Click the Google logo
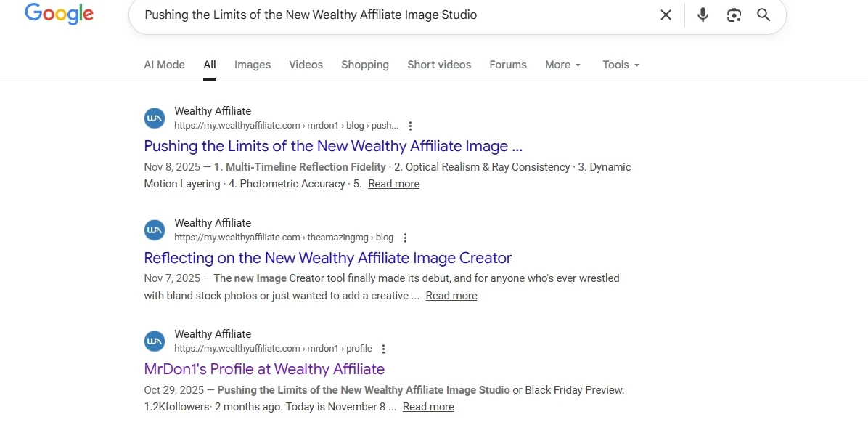Viewport: 868px width, 433px height. coord(59,14)
